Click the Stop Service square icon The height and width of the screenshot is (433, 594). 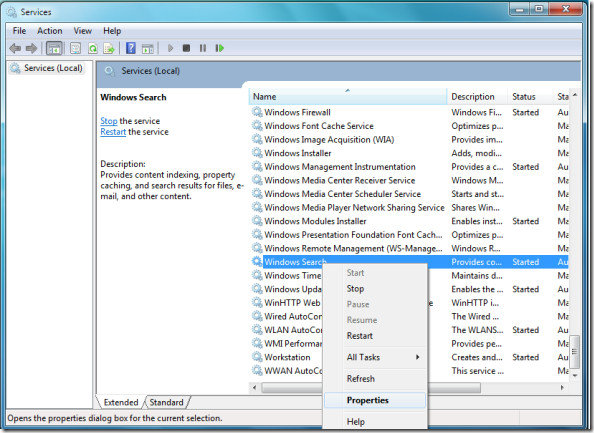tap(186, 48)
